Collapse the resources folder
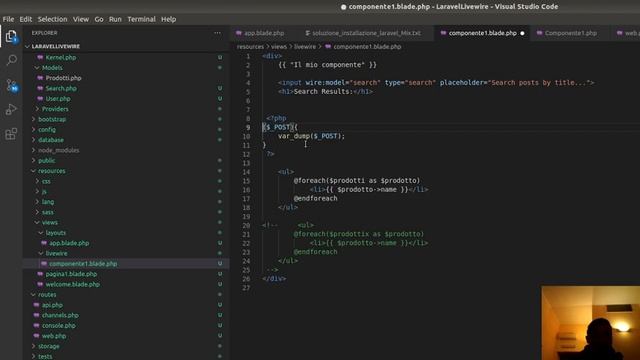Image resolution: width=640 pixels, height=360 pixels. [x=51, y=171]
